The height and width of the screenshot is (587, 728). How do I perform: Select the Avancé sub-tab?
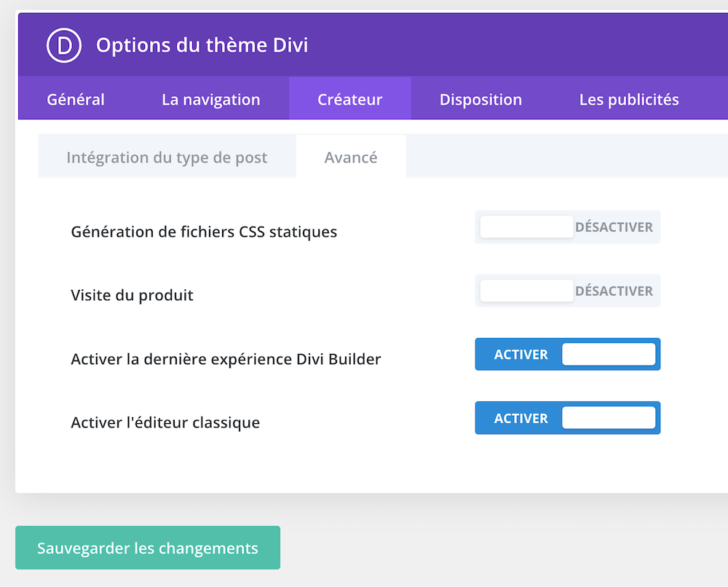[x=351, y=157]
